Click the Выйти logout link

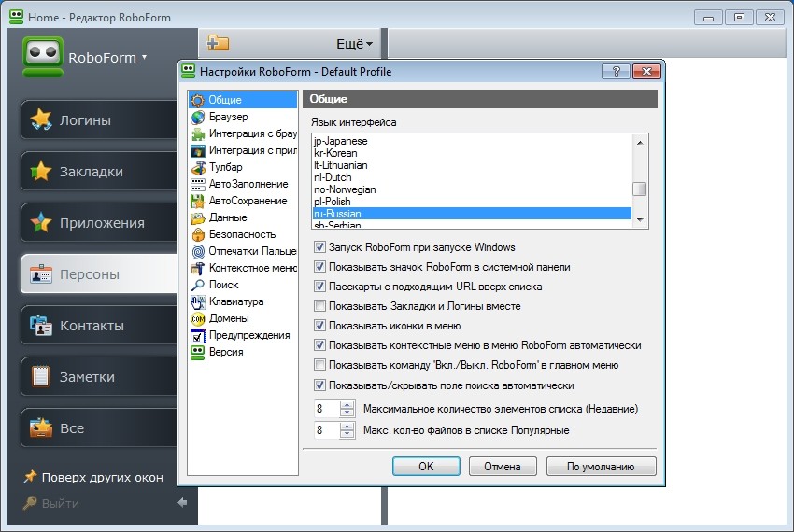tap(61, 504)
